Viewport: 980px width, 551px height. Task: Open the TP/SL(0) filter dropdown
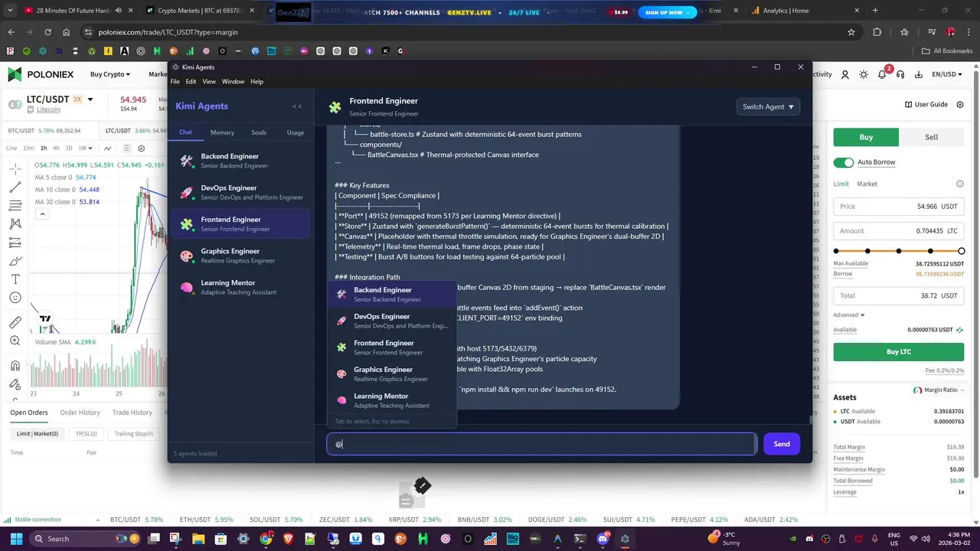point(86,434)
